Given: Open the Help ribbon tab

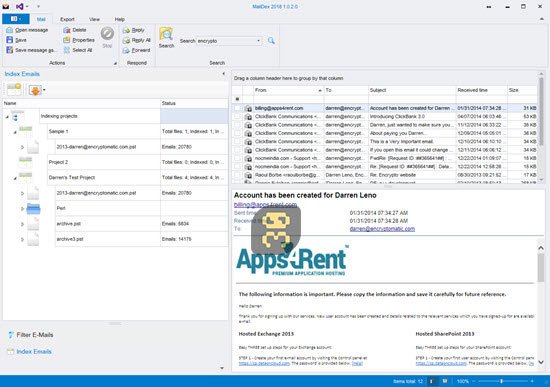Looking at the screenshot, I should point(120,19).
